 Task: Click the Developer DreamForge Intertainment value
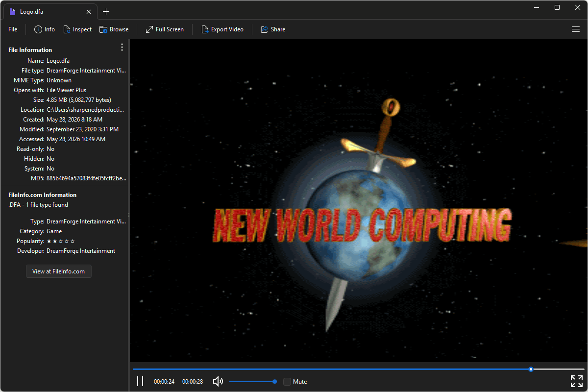(81, 251)
